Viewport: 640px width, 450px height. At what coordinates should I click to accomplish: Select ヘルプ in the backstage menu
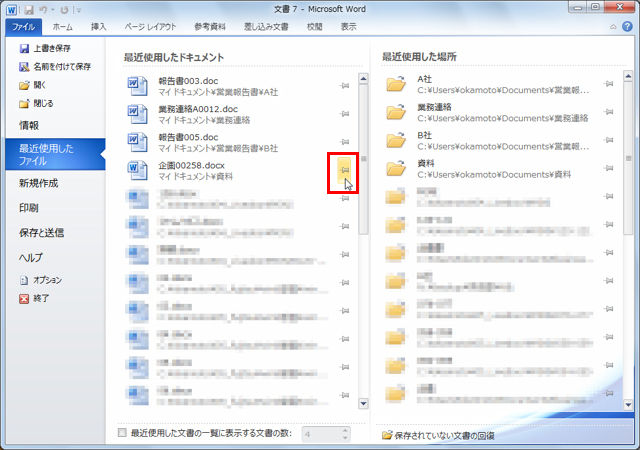pyautogui.click(x=31, y=258)
